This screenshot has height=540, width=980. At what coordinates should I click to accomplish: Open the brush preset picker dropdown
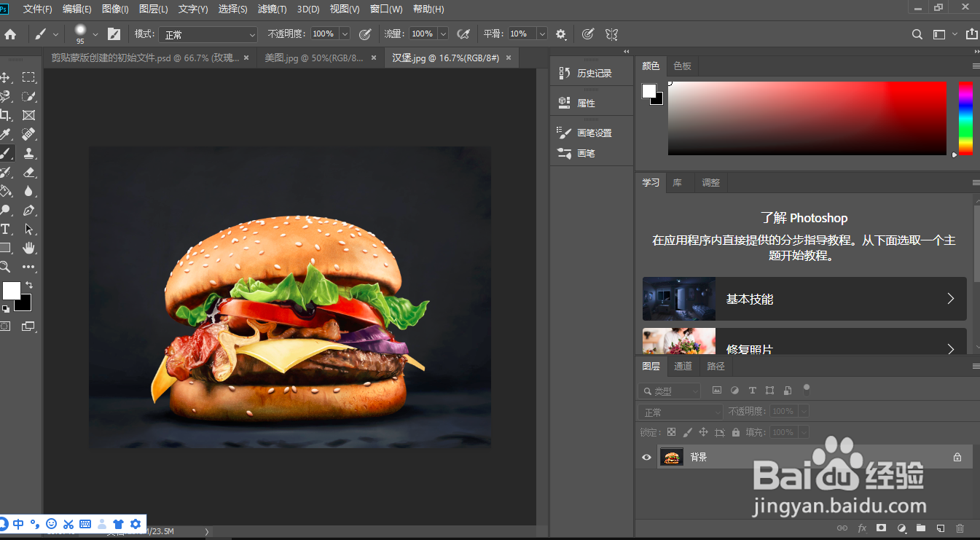coord(95,34)
